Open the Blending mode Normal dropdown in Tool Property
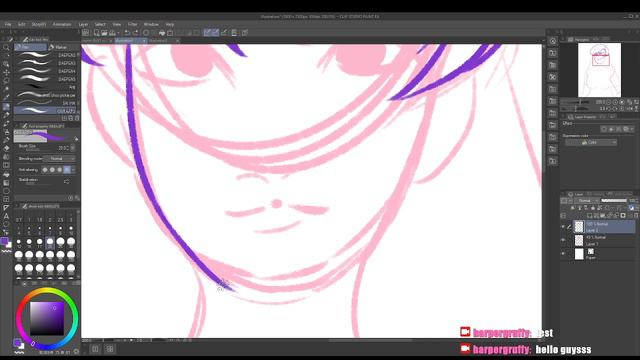The width and height of the screenshot is (640, 360). (59, 158)
